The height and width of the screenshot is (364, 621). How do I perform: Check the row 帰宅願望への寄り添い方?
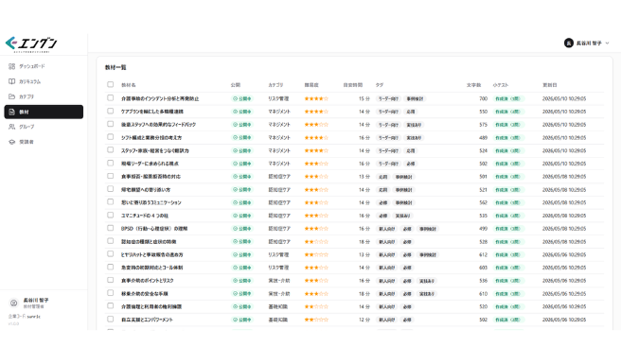coord(111,189)
